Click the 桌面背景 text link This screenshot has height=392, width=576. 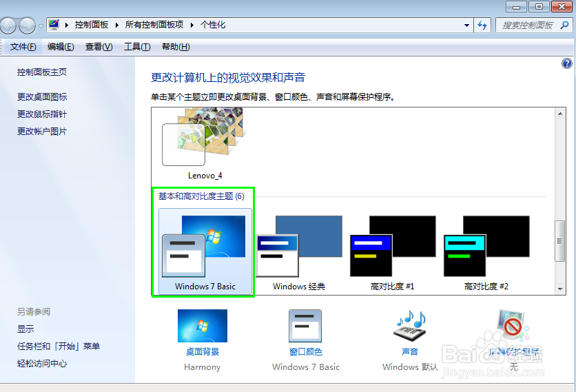pos(203,351)
